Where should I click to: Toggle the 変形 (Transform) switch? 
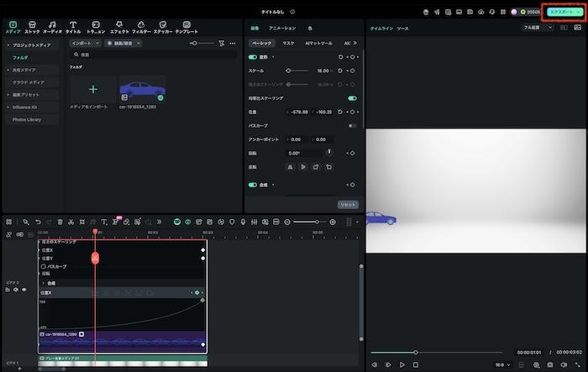(253, 57)
